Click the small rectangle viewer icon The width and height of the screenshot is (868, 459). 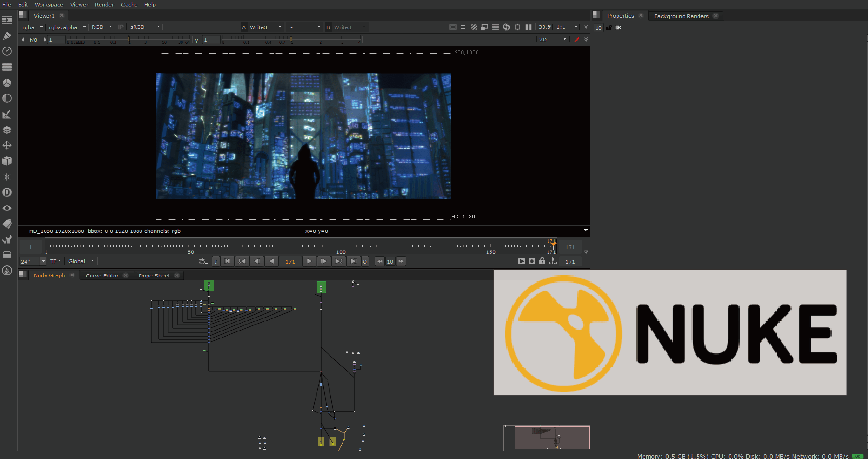point(463,27)
